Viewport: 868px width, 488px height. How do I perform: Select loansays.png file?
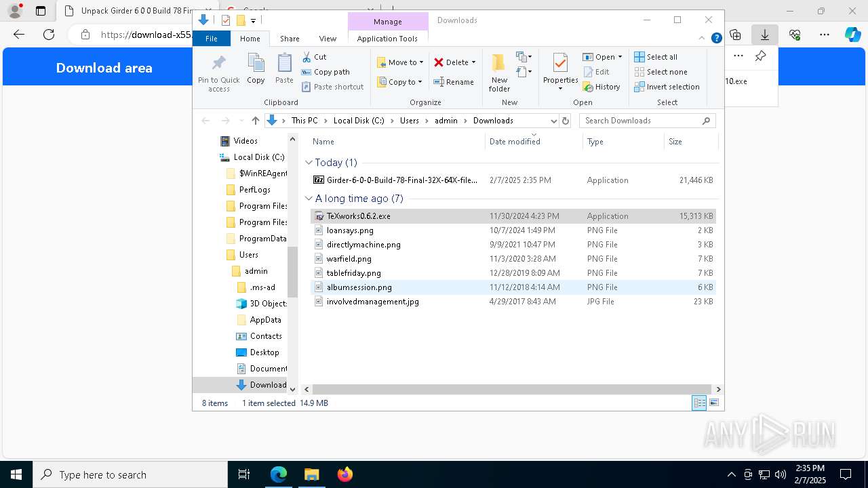tap(513, 230)
